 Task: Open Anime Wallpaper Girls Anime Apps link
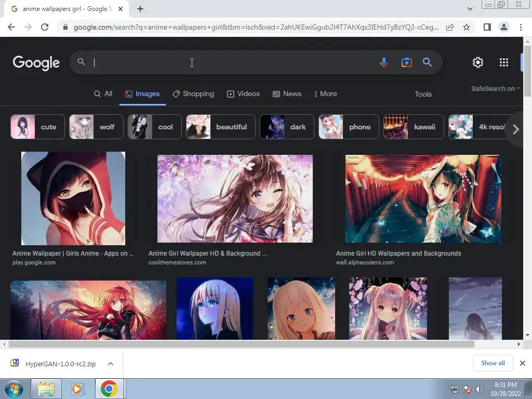(73, 254)
